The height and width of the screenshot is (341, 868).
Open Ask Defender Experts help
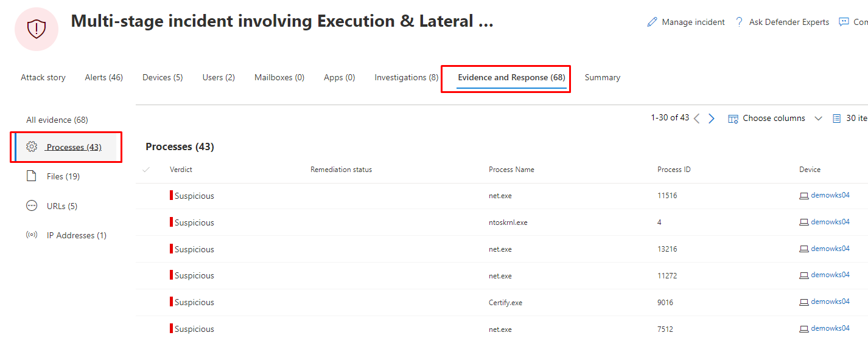tap(782, 22)
